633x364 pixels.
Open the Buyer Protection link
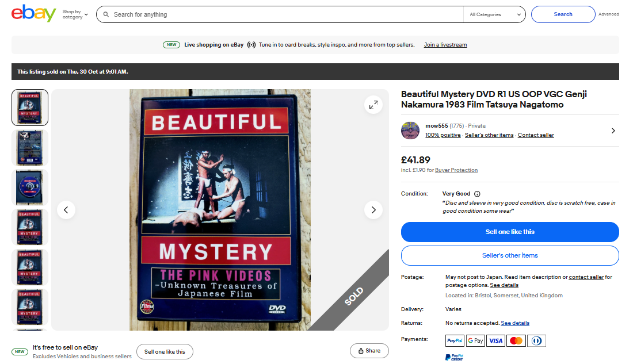pos(456,170)
